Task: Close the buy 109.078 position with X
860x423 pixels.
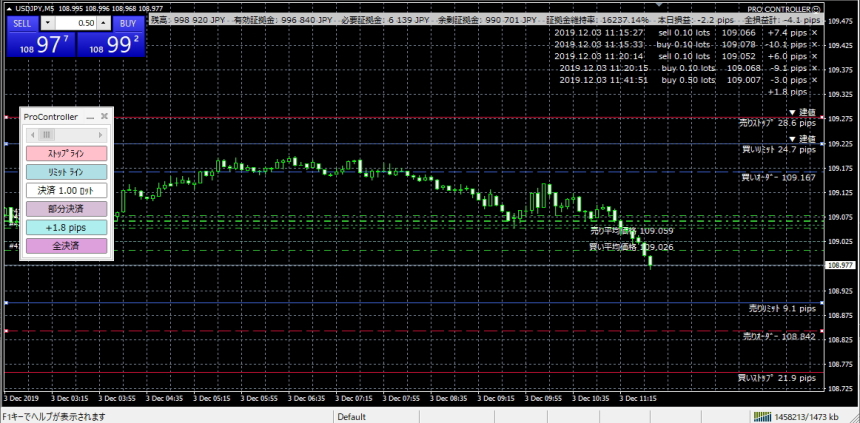Action: [814, 44]
